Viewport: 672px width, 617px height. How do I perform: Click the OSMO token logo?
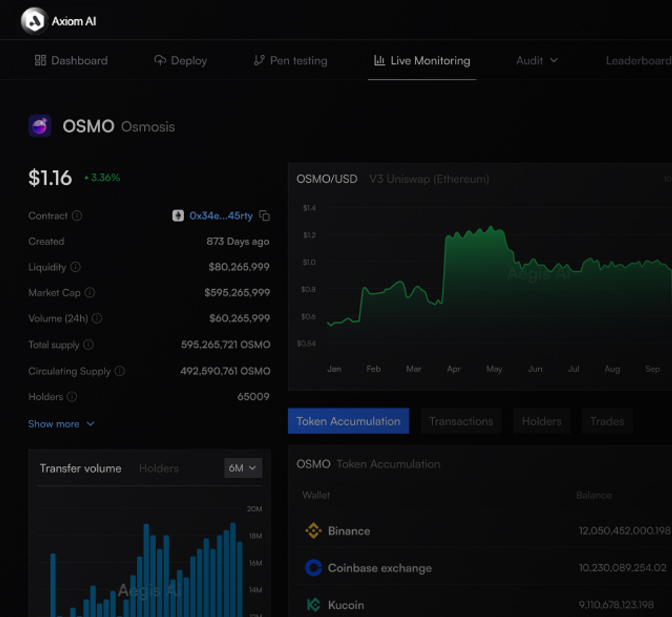coord(40,126)
